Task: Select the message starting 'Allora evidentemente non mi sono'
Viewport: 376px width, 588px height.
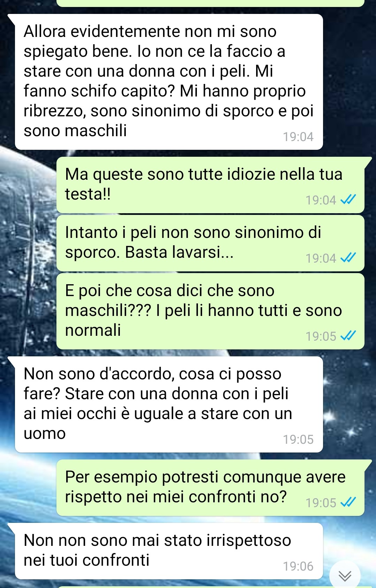Action: 169,82
